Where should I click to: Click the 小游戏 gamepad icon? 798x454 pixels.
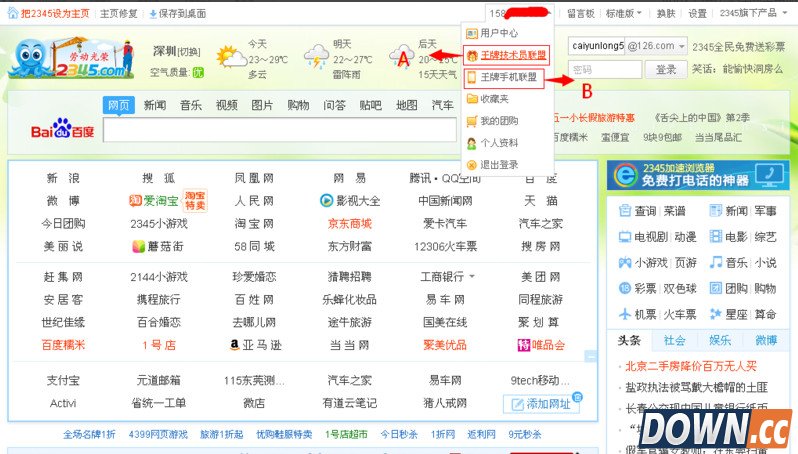[x=625, y=263]
